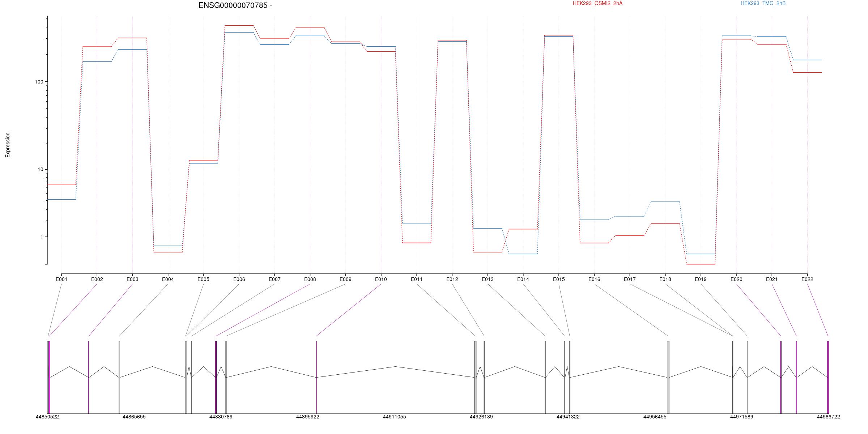Click exon label E018
This screenshot has height=434, width=868.
click(x=665, y=279)
